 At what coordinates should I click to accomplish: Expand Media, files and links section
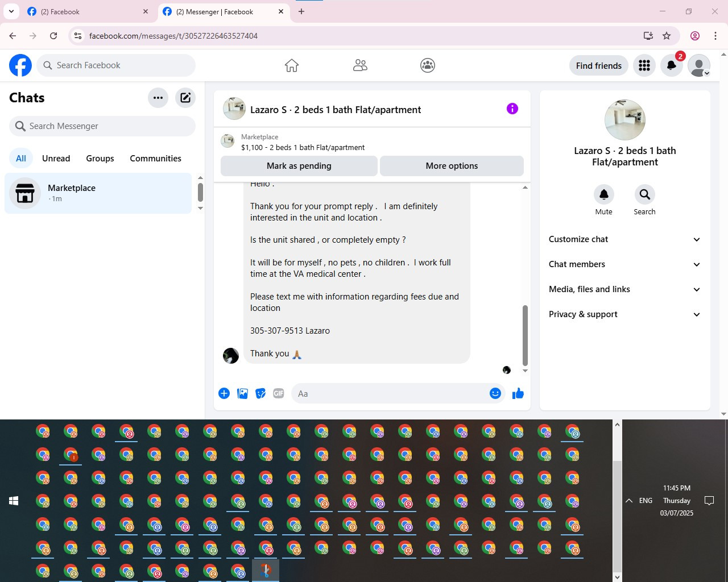pos(625,289)
